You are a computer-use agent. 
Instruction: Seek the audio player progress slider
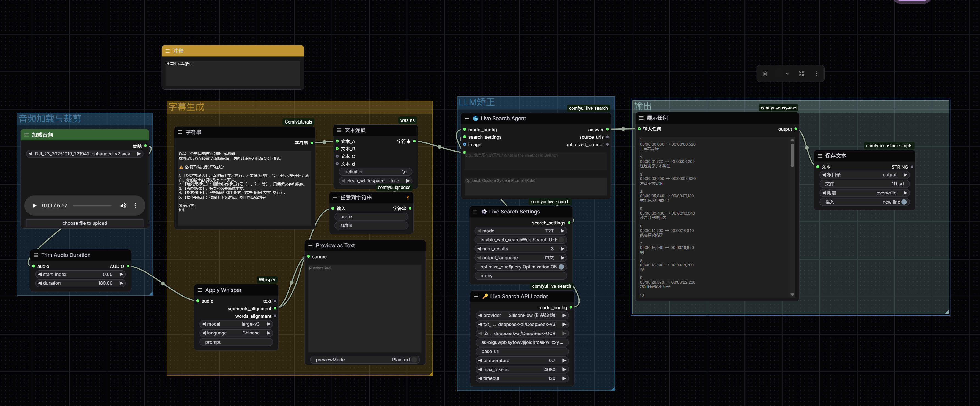pos(92,205)
